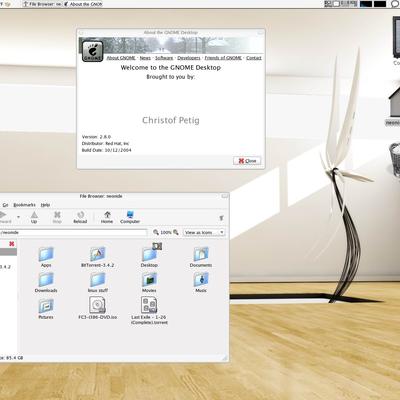Select the FC3-i386-DVD.iso file
Screen dimensions: 400x400
coord(98,308)
